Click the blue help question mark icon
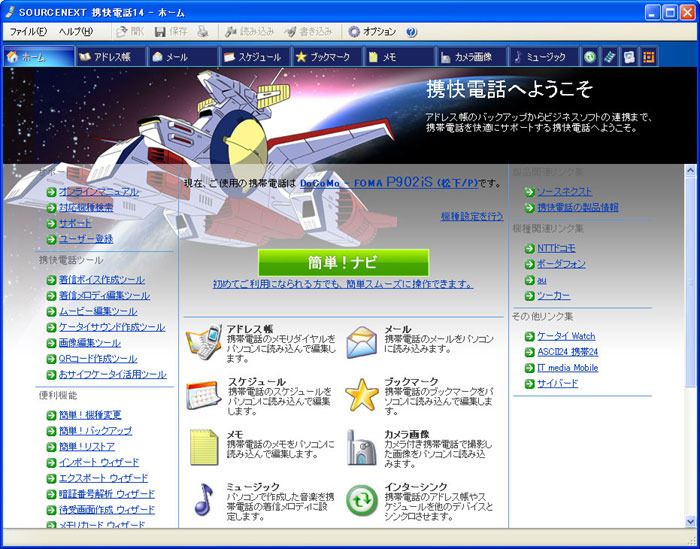This screenshot has width=700, height=549. coord(412,32)
